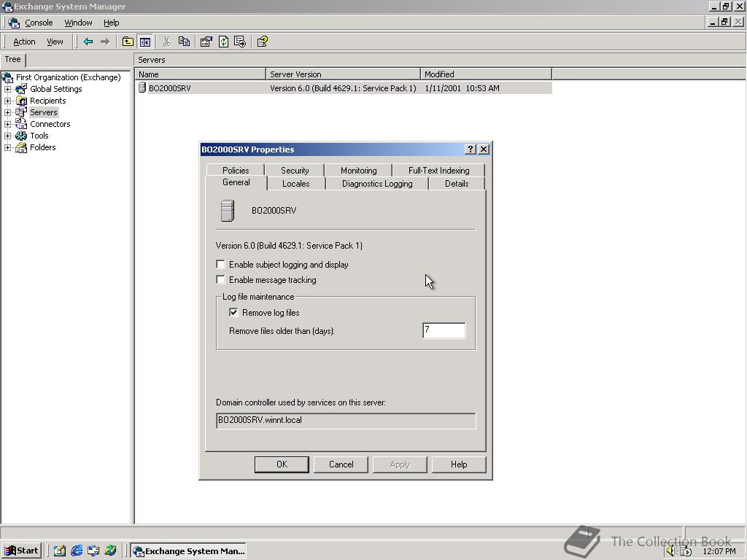Sort by the Name column header
747x560 pixels.
click(x=200, y=74)
